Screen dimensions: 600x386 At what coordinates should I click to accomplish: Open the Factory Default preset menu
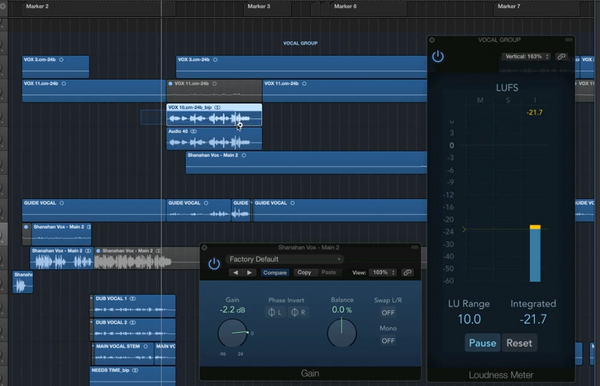click(x=284, y=259)
